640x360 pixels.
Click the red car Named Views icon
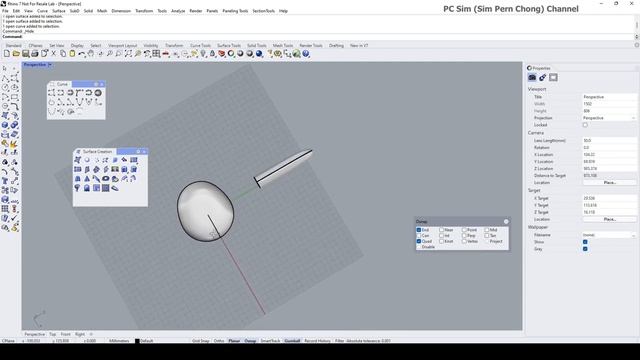[x=165, y=53]
